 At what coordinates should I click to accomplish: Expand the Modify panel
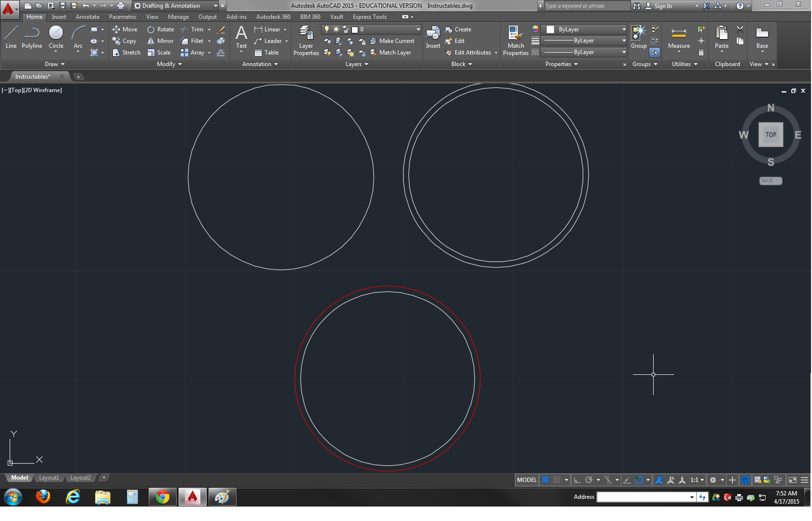169,64
